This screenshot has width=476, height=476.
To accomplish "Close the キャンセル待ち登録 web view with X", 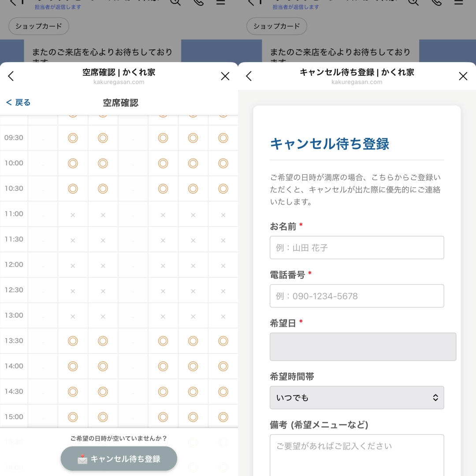I will 463,76.
